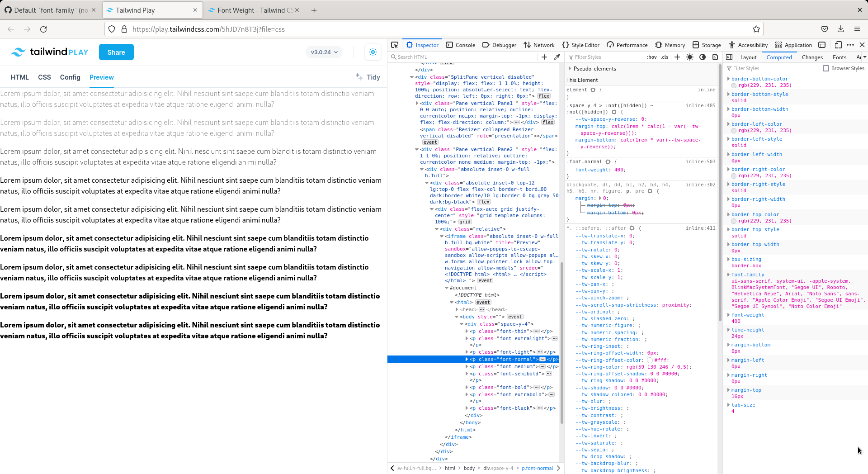Image resolution: width=868 pixels, height=474 pixels.
Task: Click the eyedropper color picker icon
Action: coord(557,57)
